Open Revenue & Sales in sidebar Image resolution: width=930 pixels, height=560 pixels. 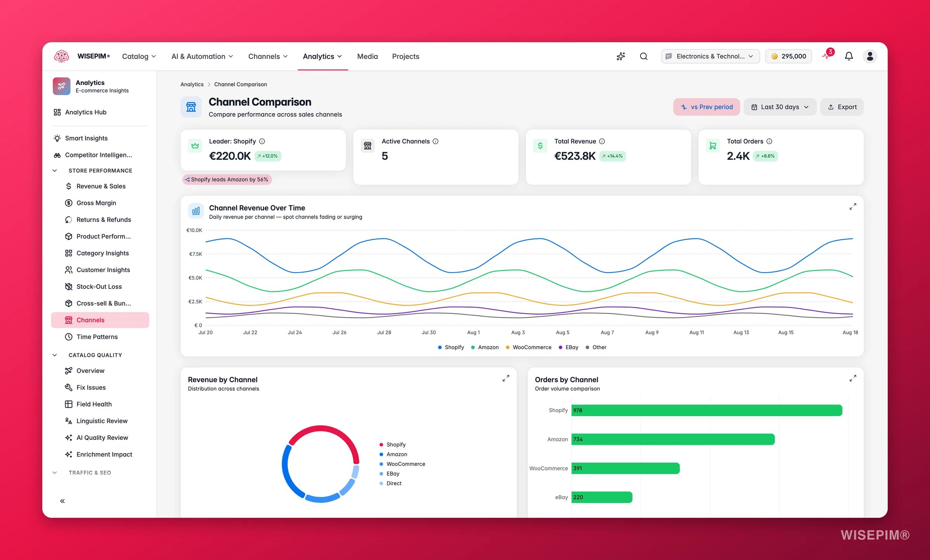(100, 186)
